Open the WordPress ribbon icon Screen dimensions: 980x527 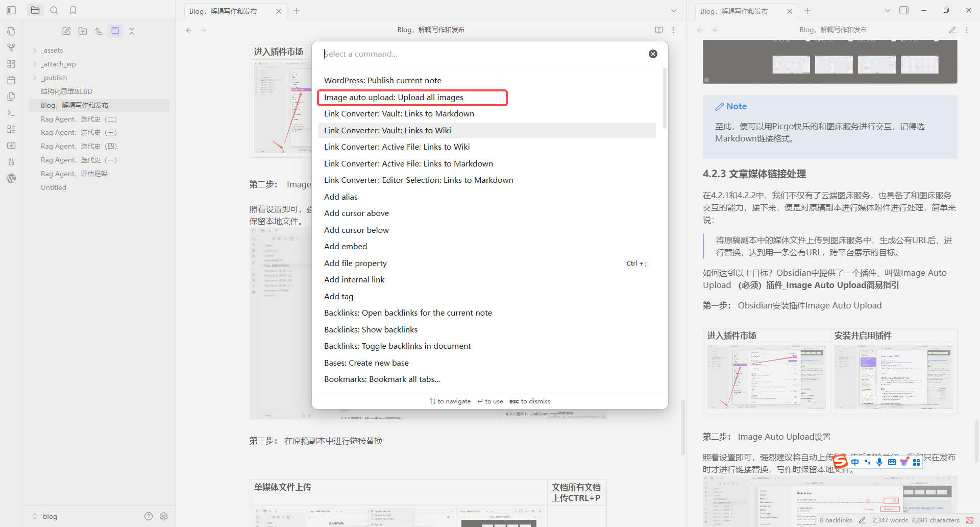[x=11, y=178]
